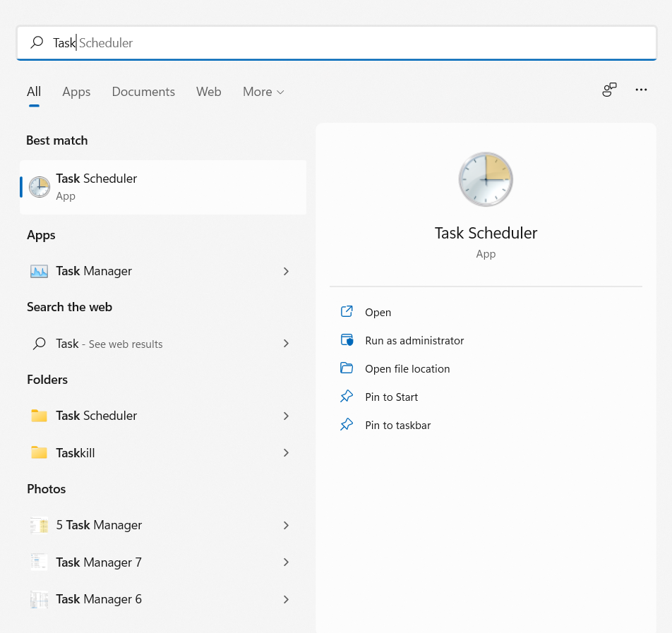Expand the web results arrow for Task
The width and height of the screenshot is (672, 633).
pyautogui.click(x=286, y=344)
